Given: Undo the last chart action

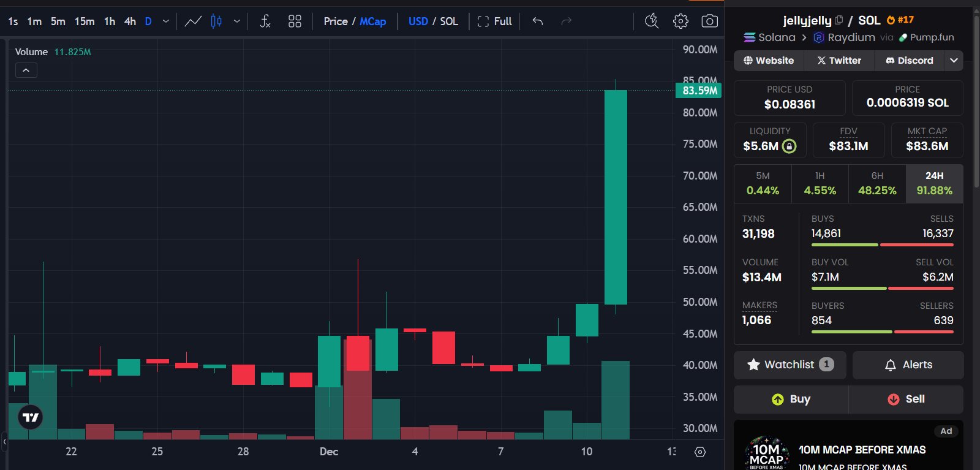Looking at the screenshot, I should pos(538,21).
